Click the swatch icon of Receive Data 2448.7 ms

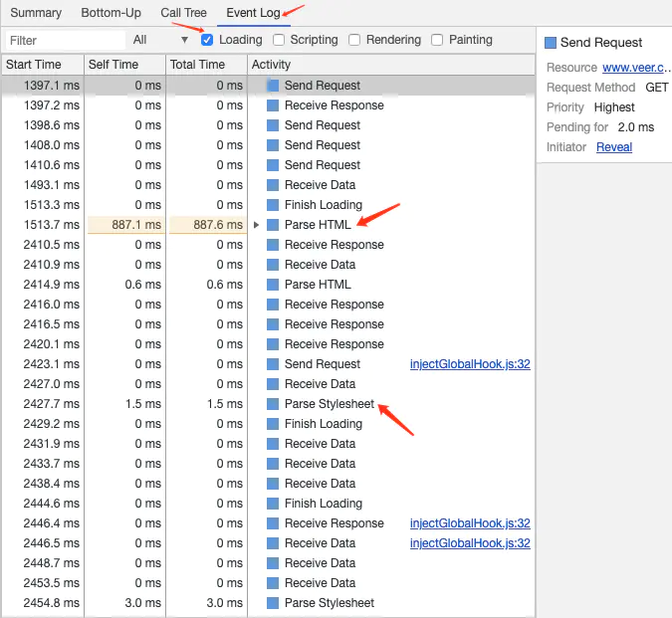coord(273,563)
